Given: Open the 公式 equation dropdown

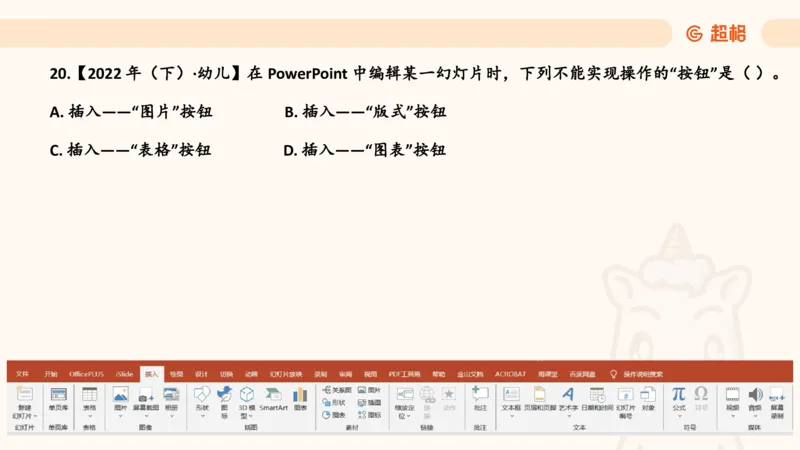Looking at the screenshot, I should (679, 416).
